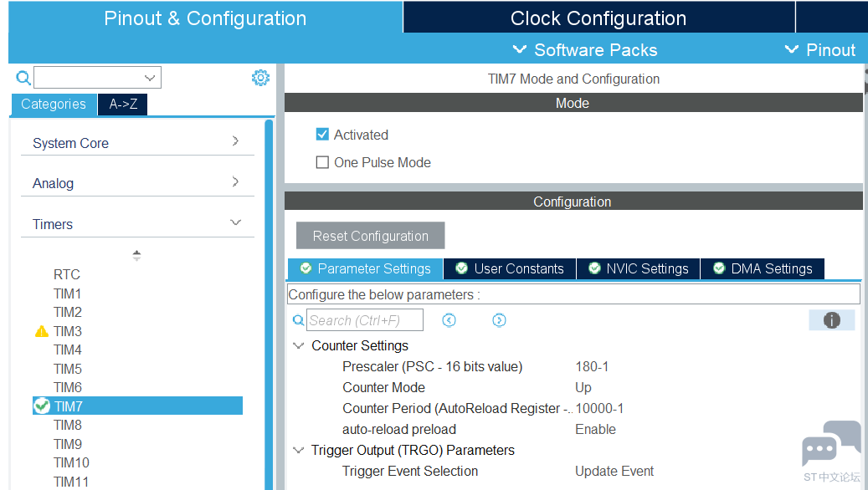This screenshot has height=490, width=868.
Task: Open the Software Packs dropdown
Action: (584, 50)
